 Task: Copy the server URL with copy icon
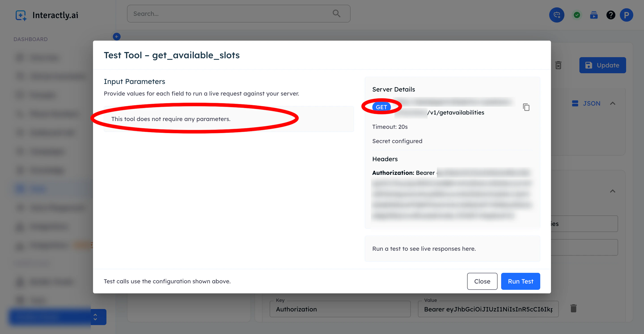pos(526,107)
